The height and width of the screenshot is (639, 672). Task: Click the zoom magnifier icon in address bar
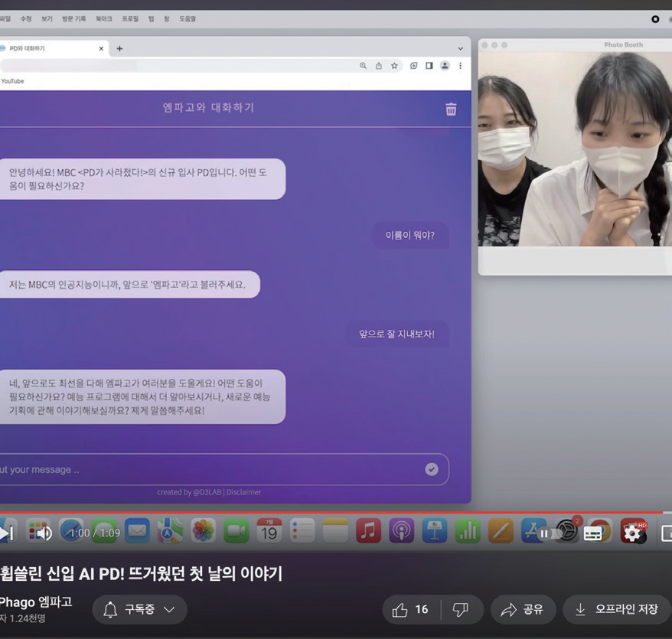pyautogui.click(x=363, y=66)
